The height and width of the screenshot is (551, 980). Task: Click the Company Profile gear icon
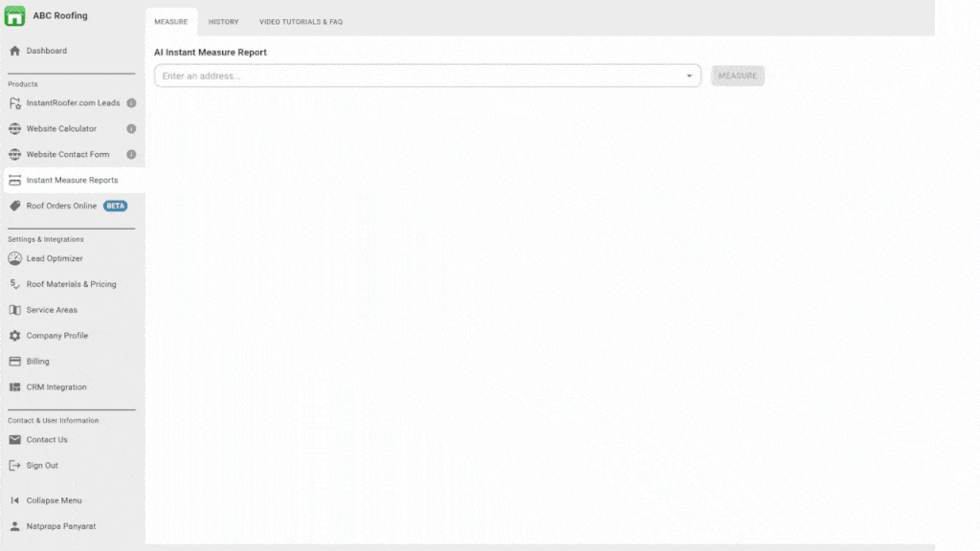click(x=15, y=336)
